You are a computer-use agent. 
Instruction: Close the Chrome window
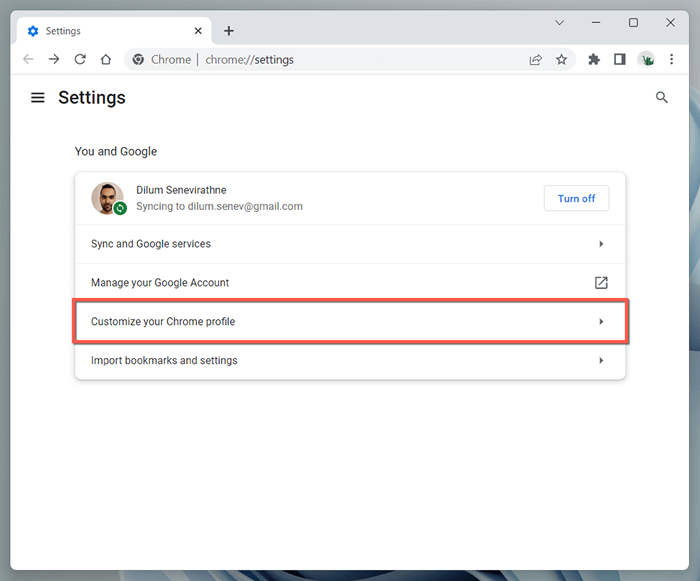670,22
